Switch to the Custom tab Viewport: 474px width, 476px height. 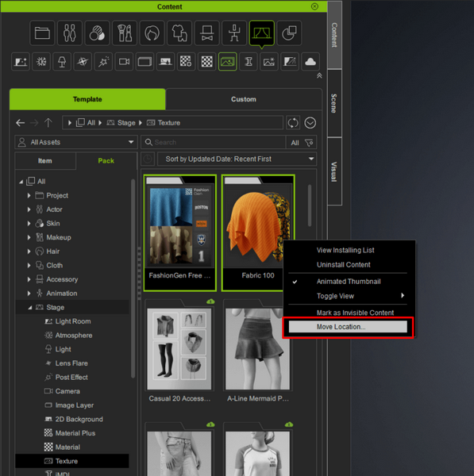(244, 99)
